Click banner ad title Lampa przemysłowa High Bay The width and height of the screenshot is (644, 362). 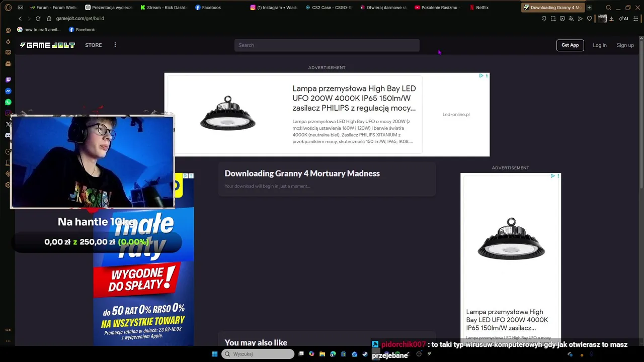pos(354,98)
